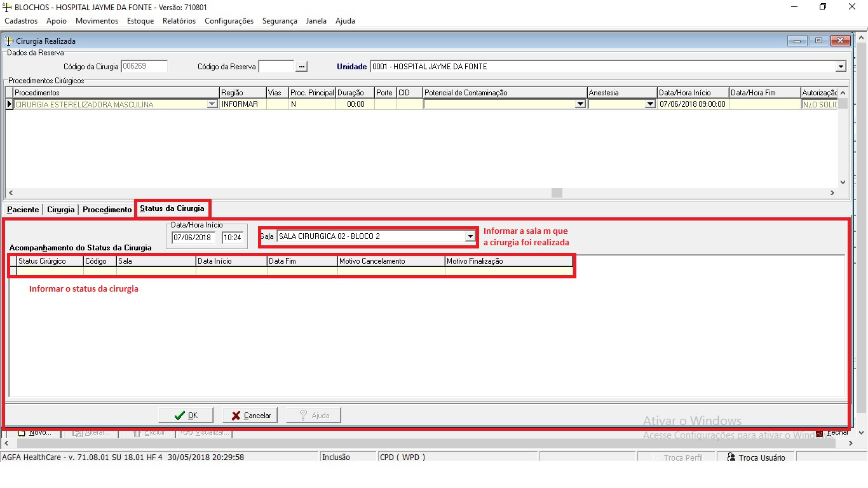The image size is (868, 488).
Task: Click the Status Cirúrgico column header
Action: pos(50,261)
